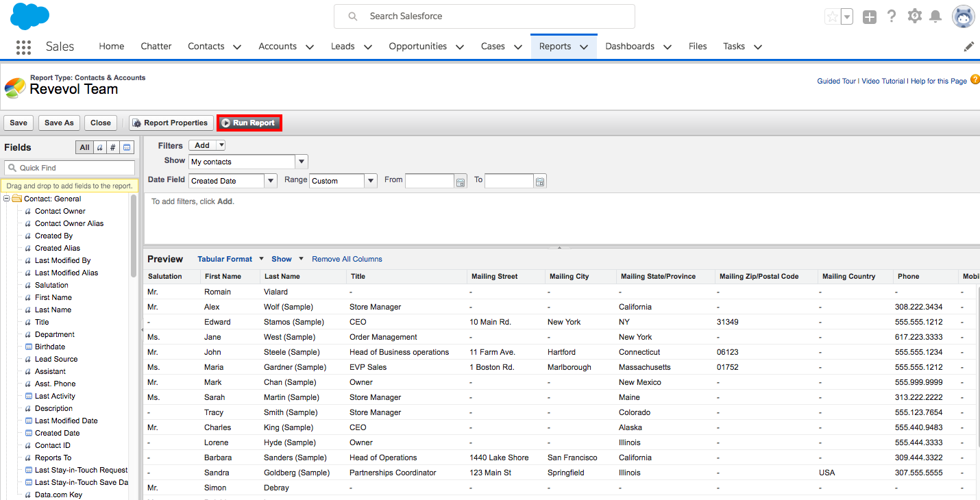Collapse the filters pane with divider arrow
980x500 pixels.
[559, 247]
